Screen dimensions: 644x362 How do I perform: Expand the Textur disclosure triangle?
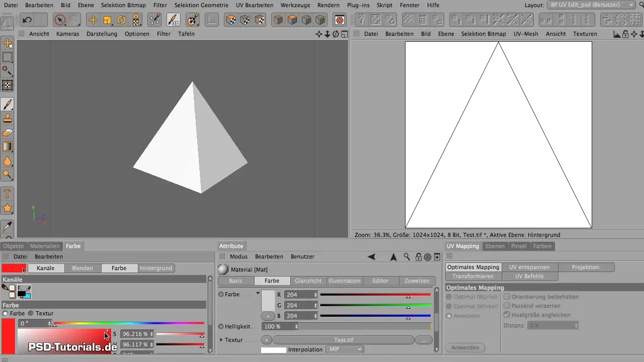point(221,340)
